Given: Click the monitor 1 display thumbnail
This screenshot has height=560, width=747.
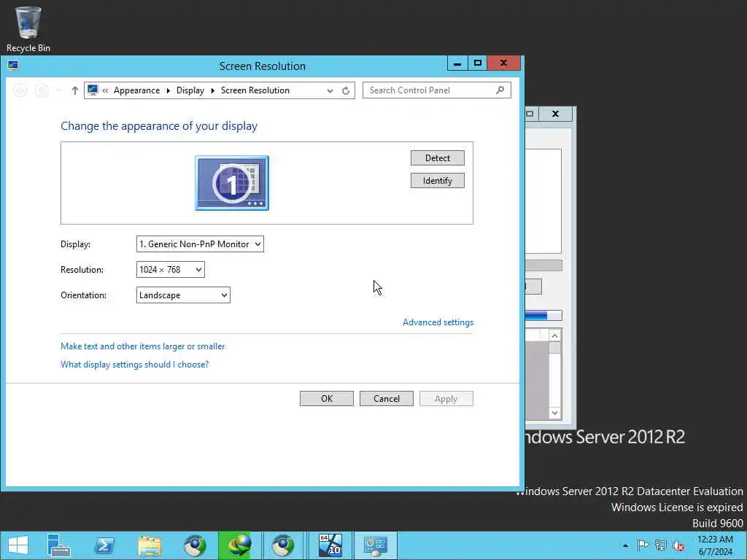Looking at the screenshot, I should [232, 183].
